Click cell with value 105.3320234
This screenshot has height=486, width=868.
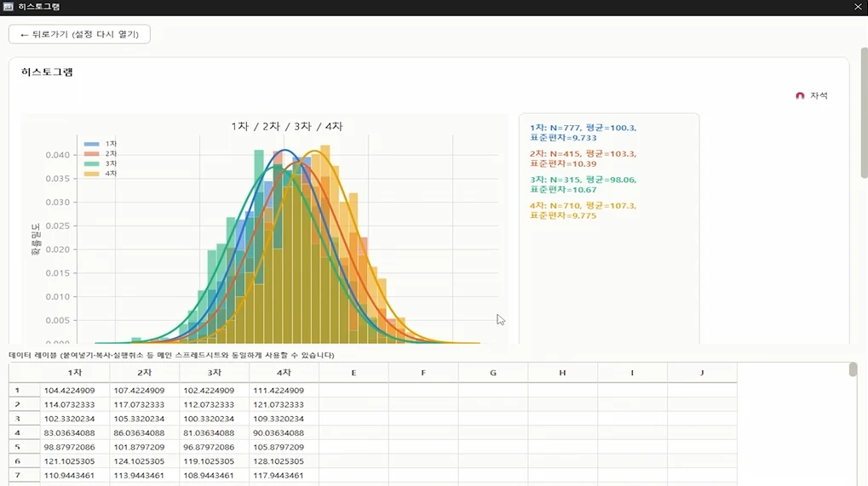(x=145, y=419)
